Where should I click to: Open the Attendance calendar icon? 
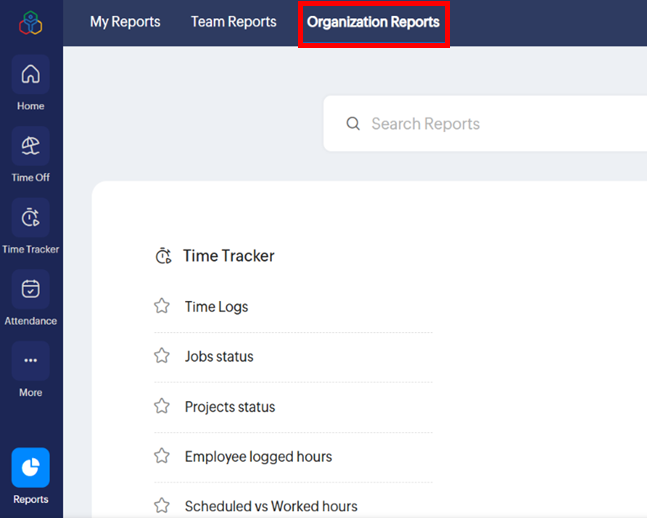pyautogui.click(x=30, y=290)
